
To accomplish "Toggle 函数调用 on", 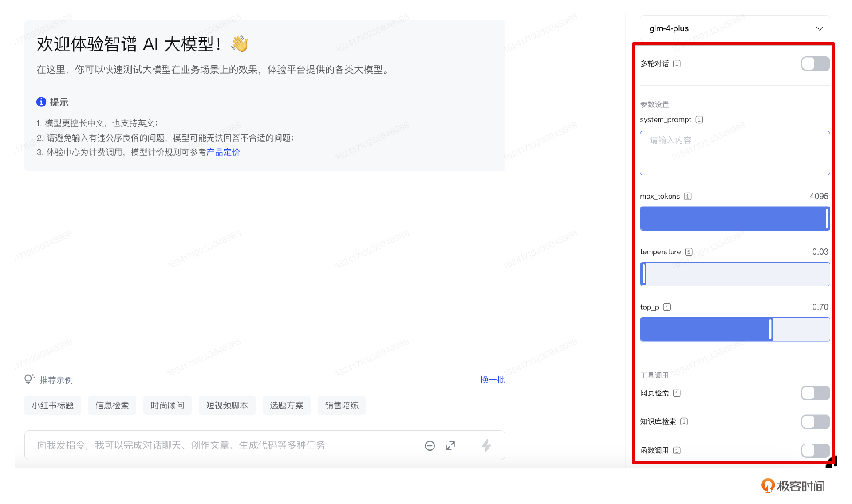I will (815, 450).
